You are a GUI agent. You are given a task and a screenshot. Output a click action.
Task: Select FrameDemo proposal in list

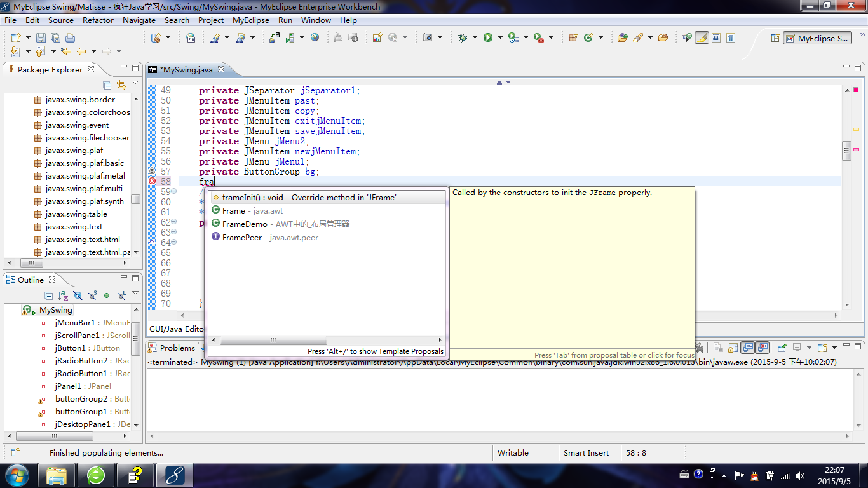tap(328, 224)
